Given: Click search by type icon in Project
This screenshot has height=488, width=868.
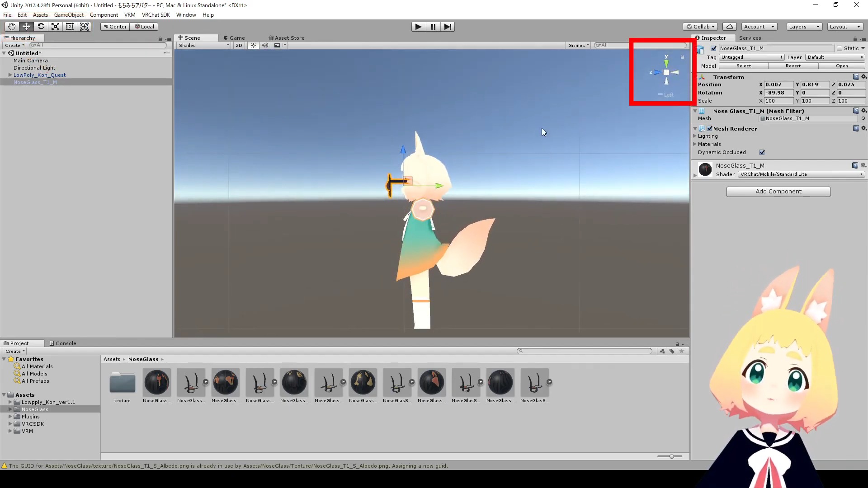Looking at the screenshot, I should coord(662,351).
